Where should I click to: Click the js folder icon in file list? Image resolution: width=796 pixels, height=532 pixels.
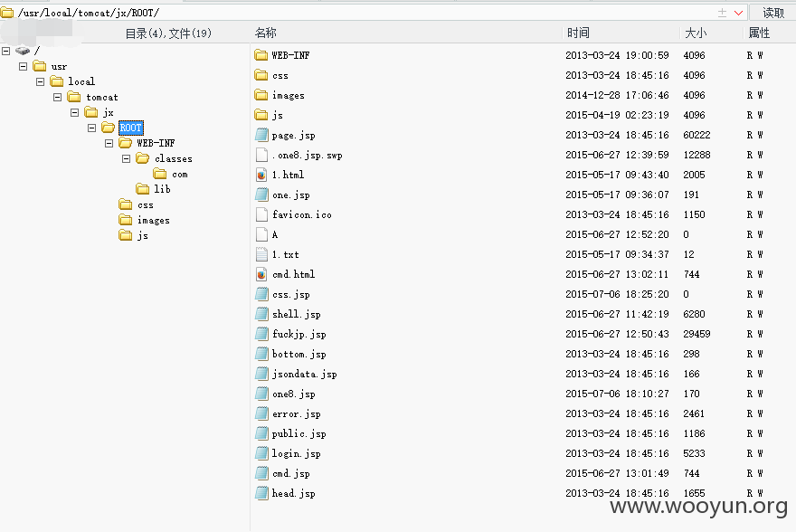[261, 115]
